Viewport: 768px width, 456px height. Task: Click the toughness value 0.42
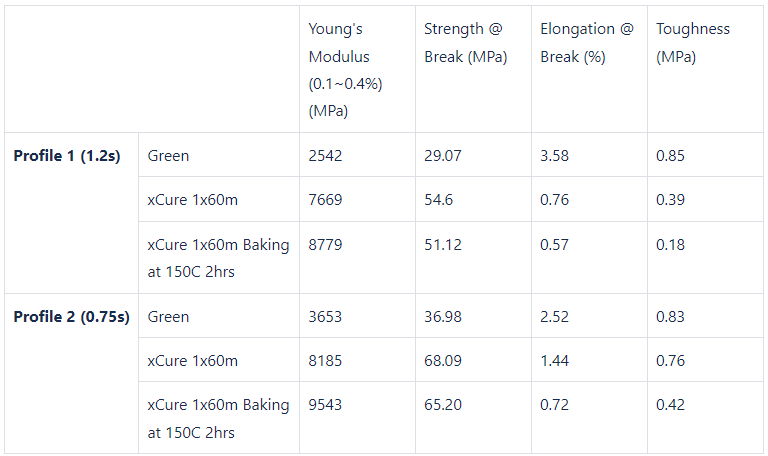tap(670, 405)
